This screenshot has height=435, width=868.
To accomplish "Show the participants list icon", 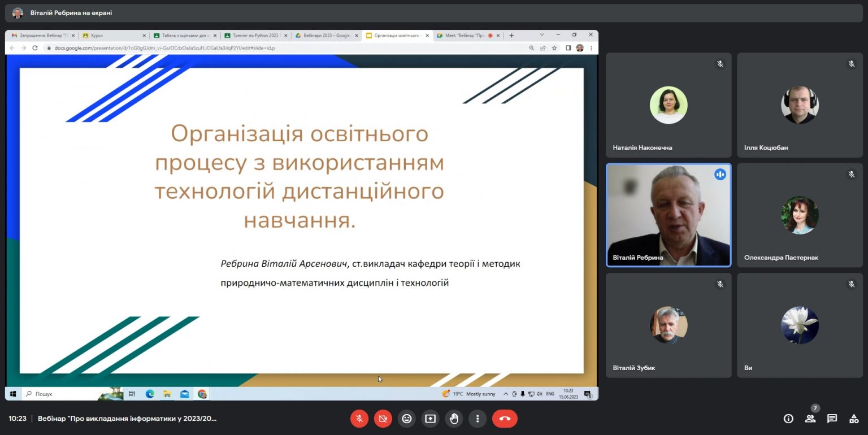I will [x=810, y=419].
